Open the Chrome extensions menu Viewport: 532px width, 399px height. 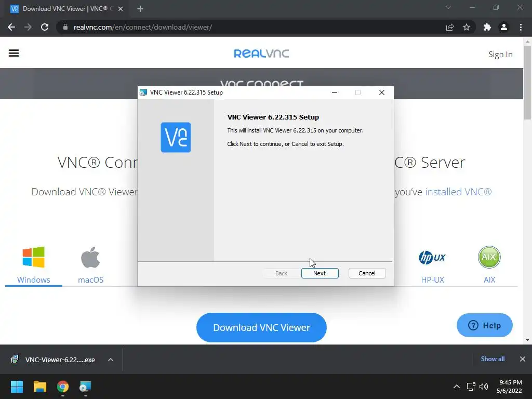pyautogui.click(x=487, y=27)
